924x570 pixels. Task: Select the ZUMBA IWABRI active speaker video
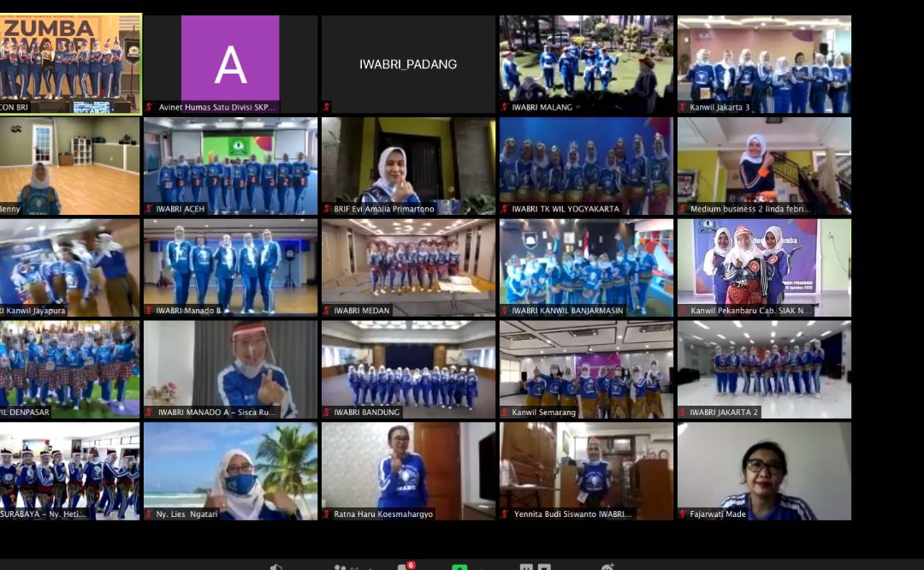[x=70, y=60]
